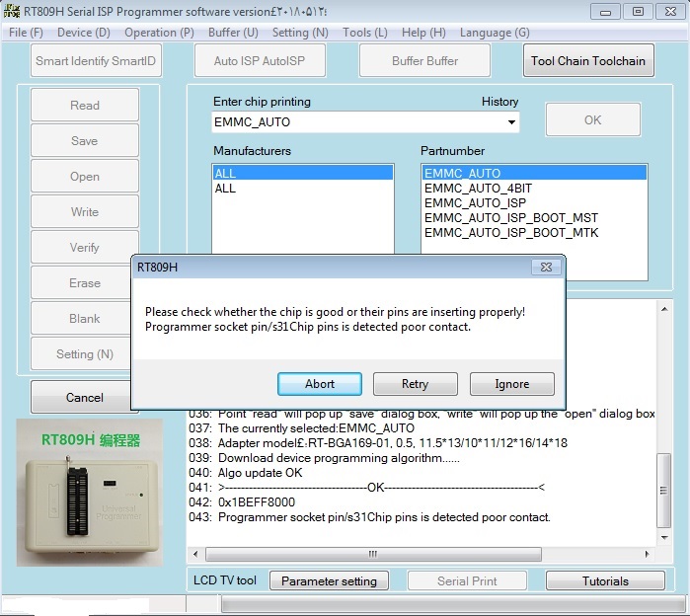Click the Open button in left panel
This screenshot has height=616, width=690.
click(85, 177)
